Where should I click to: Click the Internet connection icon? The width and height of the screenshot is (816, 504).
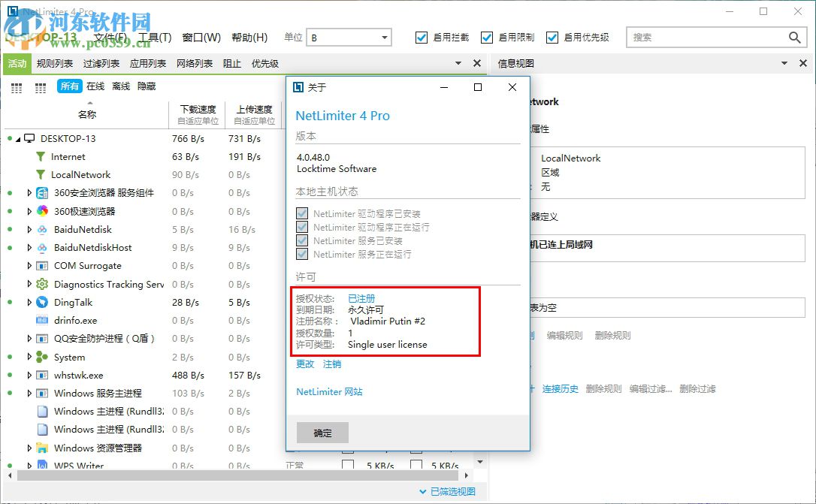41,157
